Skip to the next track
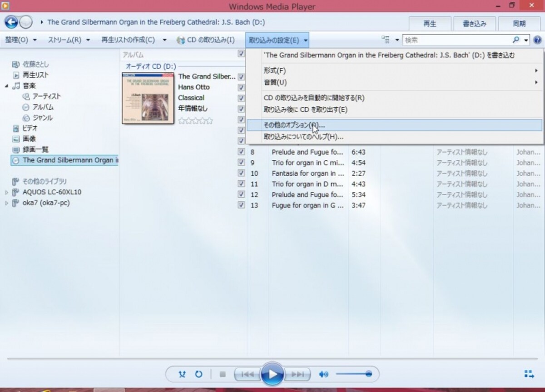 point(297,374)
